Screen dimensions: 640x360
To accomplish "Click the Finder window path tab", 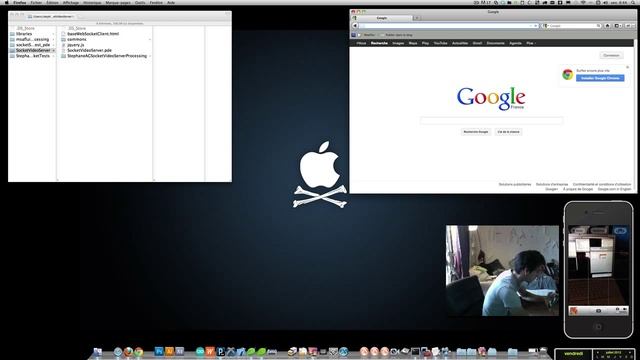I will (x=51, y=17).
